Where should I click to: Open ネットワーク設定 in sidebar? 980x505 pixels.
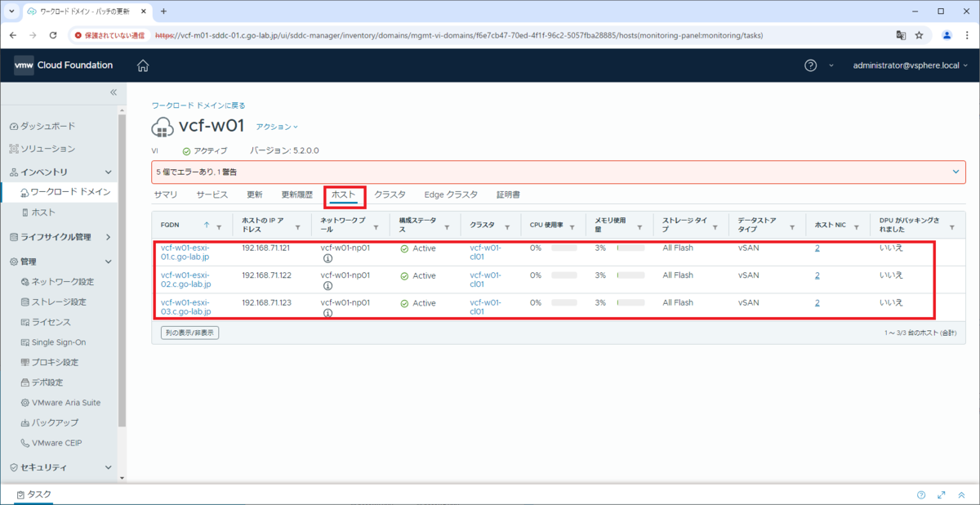pos(57,282)
